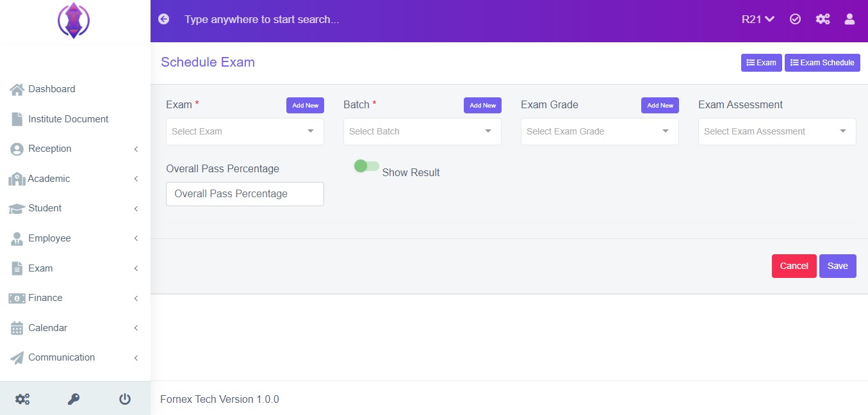Open the gears settings icon in header
Screen dimensions: 868x415
pyautogui.click(x=823, y=19)
